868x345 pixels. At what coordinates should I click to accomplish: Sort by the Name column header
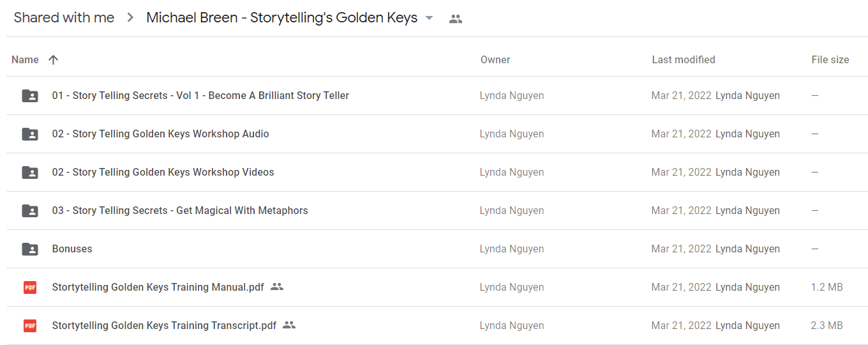click(25, 59)
